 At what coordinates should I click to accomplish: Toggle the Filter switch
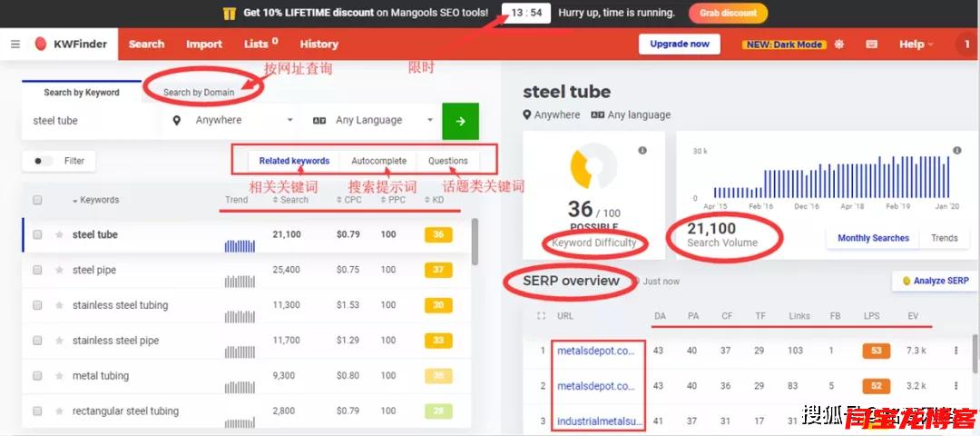click(42, 161)
